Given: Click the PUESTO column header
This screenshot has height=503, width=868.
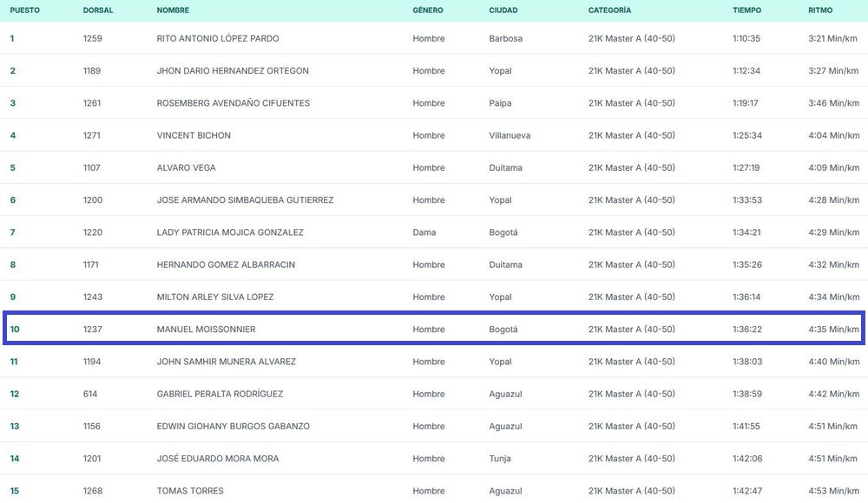Looking at the screenshot, I should pos(24,10).
